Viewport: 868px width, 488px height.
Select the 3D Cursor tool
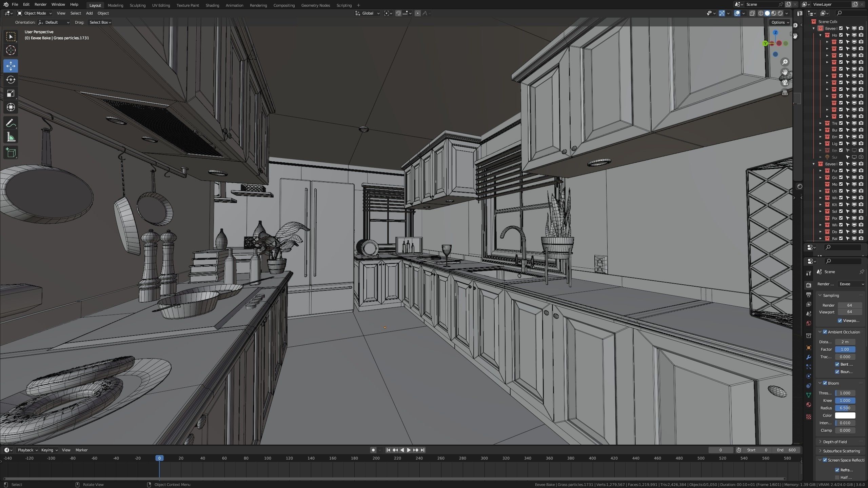pos(11,50)
